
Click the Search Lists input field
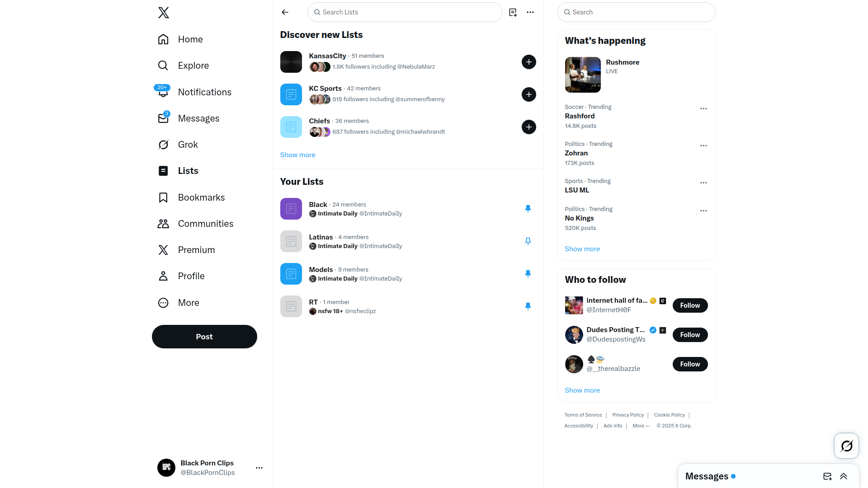tap(405, 12)
